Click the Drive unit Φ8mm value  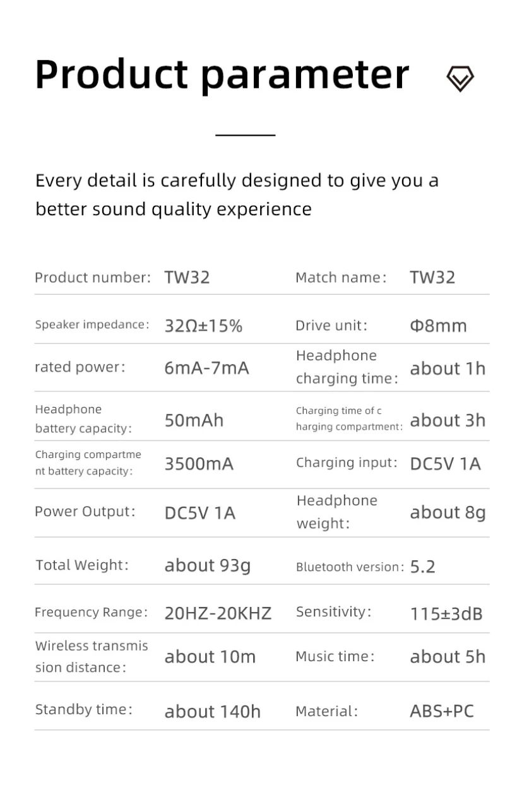pyautogui.click(x=438, y=326)
